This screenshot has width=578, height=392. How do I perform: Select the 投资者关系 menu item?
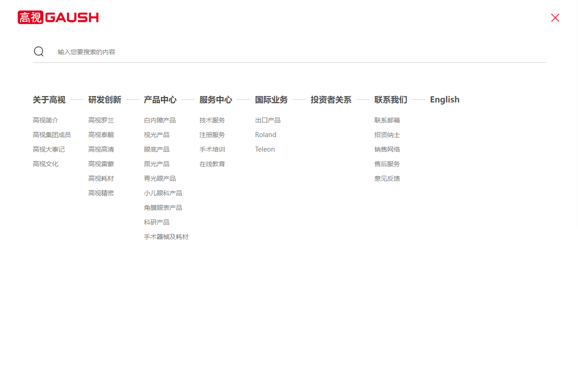[x=331, y=100]
